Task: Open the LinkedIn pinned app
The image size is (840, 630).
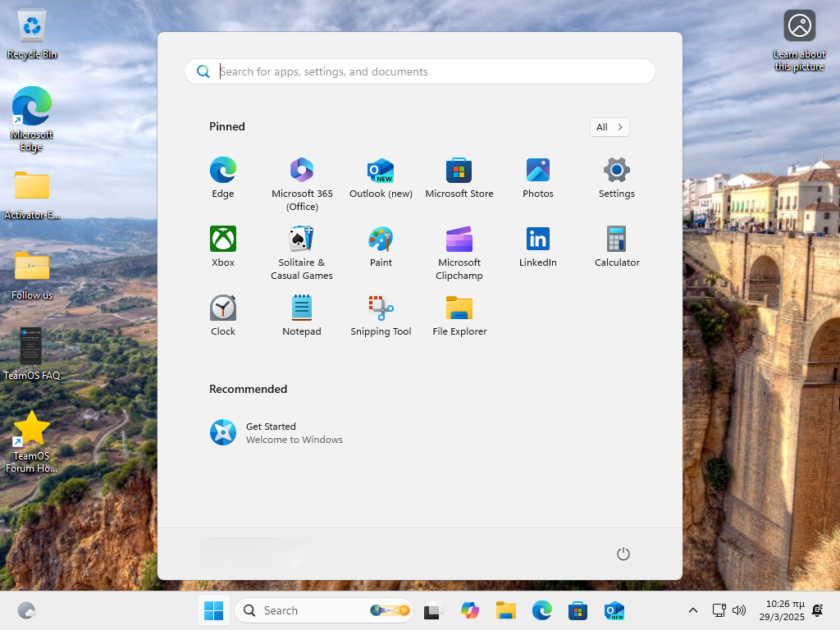Action: pos(538,246)
